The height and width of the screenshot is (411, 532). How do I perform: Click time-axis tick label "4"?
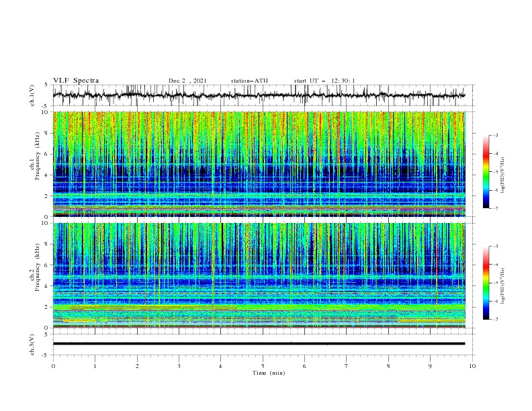[220, 366]
